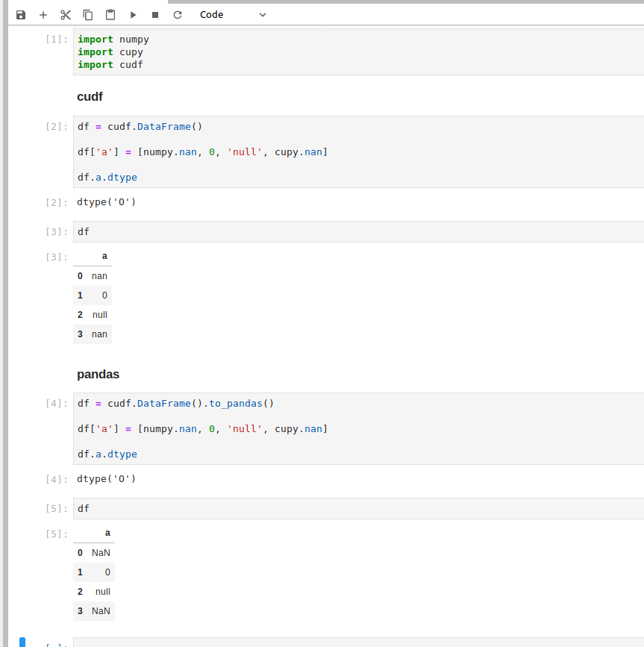This screenshot has height=647, width=644.
Task: Copy the selected cell
Action: tap(87, 15)
